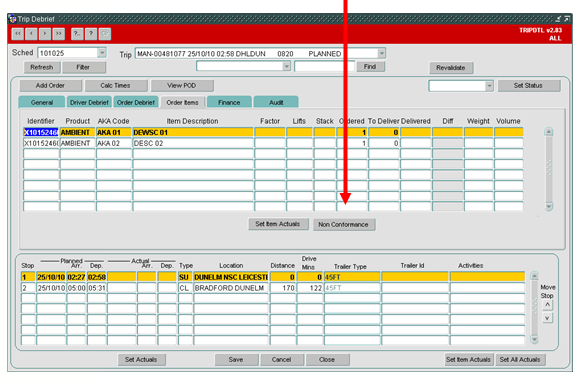Click the Filter button

coord(84,67)
